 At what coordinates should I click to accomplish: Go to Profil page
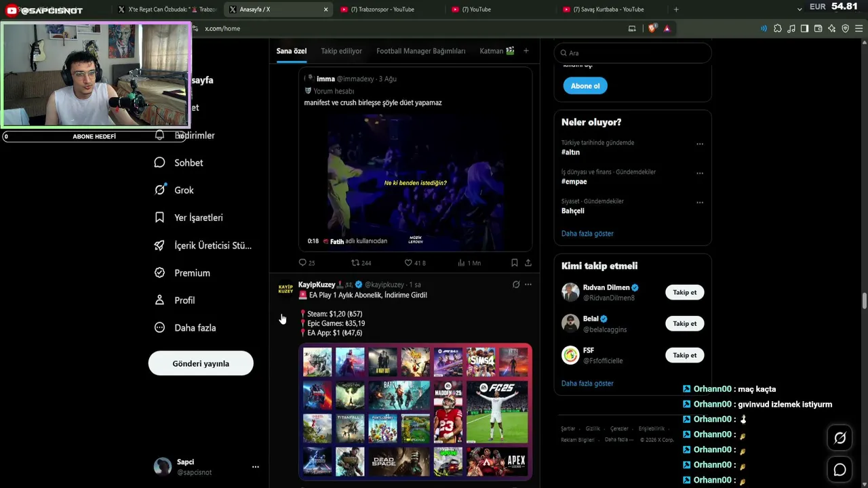click(174, 300)
